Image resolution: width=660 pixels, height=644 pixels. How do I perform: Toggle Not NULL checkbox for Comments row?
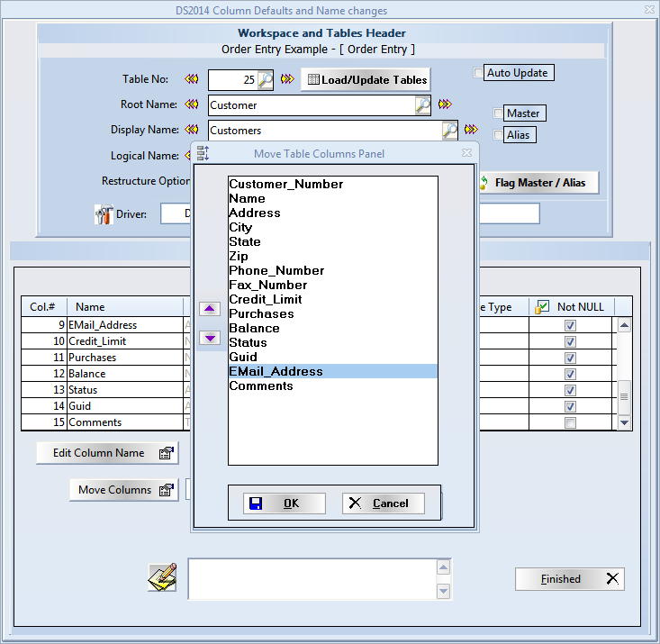pos(569,422)
